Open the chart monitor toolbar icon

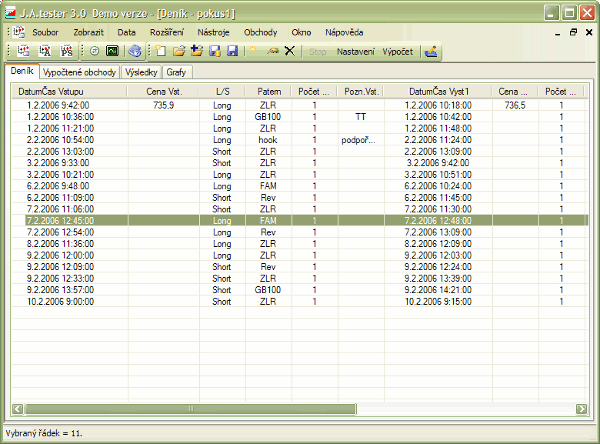(x=112, y=50)
